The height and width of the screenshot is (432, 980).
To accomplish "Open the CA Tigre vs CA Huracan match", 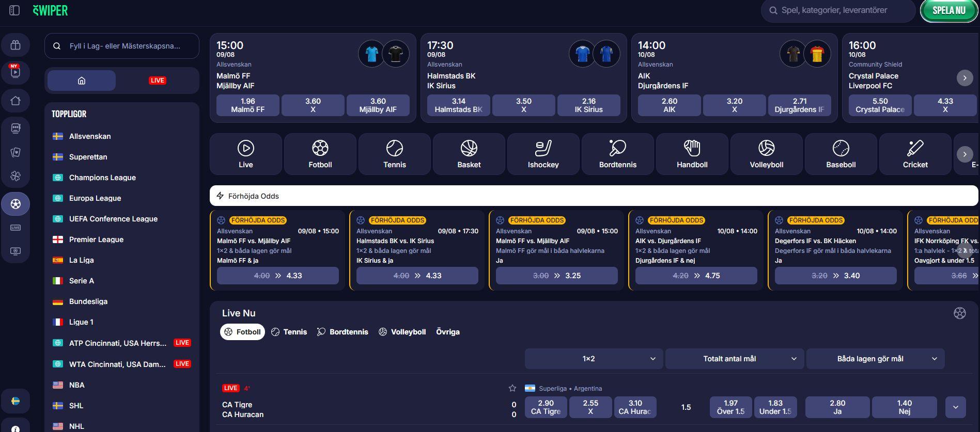I will pyautogui.click(x=243, y=409).
